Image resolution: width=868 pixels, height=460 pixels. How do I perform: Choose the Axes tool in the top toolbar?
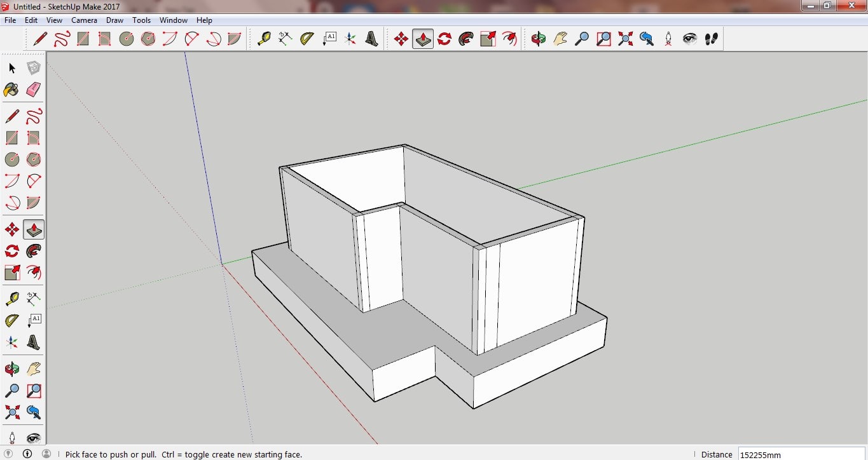click(350, 39)
